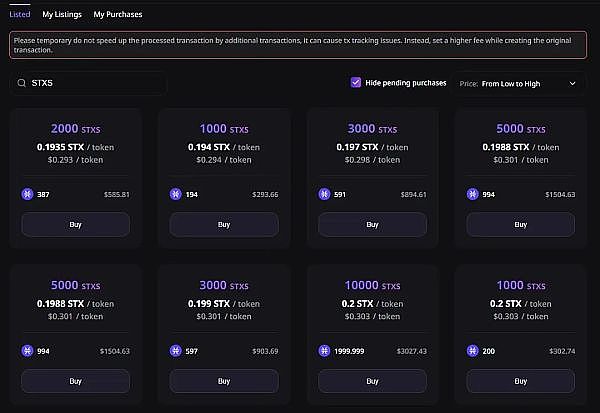Viewport: 600px width, 413px height.
Task: Click STX coin icon next to 194
Action: point(176,194)
